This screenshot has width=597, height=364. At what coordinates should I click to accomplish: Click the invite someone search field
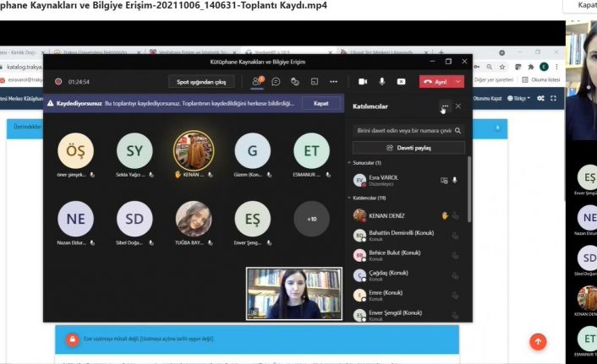click(x=402, y=131)
